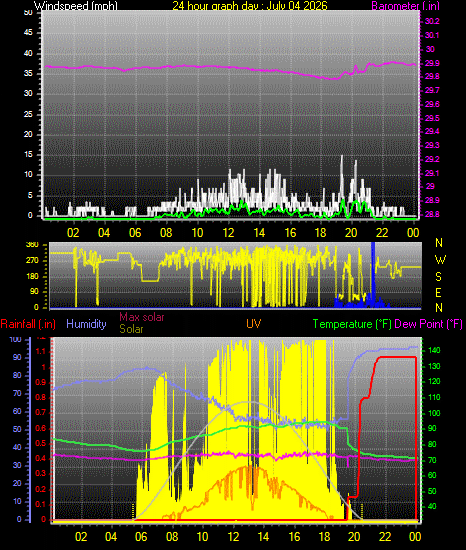
Task: Click the orange "UV" legend label
Action: pos(254,324)
